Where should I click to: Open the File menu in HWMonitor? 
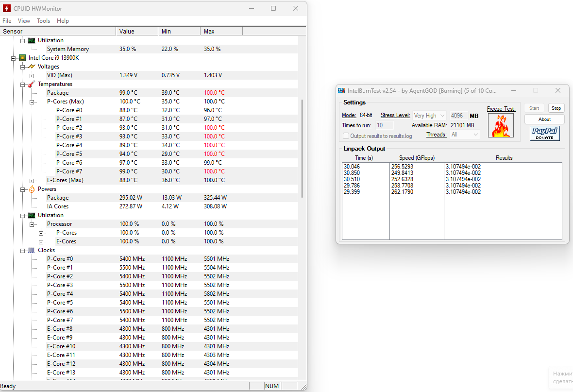coord(7,21)
